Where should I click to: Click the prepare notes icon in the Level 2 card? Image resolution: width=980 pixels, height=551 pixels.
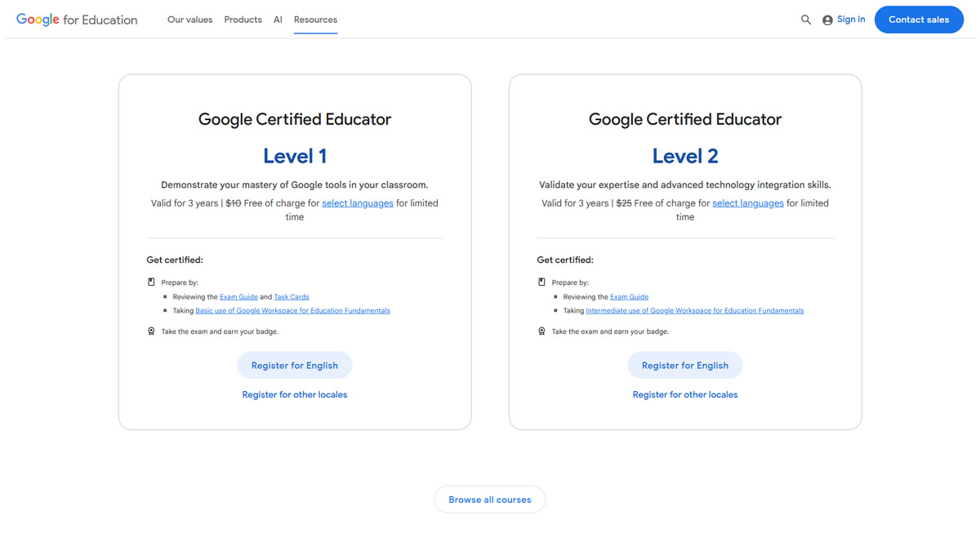[541, 281]
